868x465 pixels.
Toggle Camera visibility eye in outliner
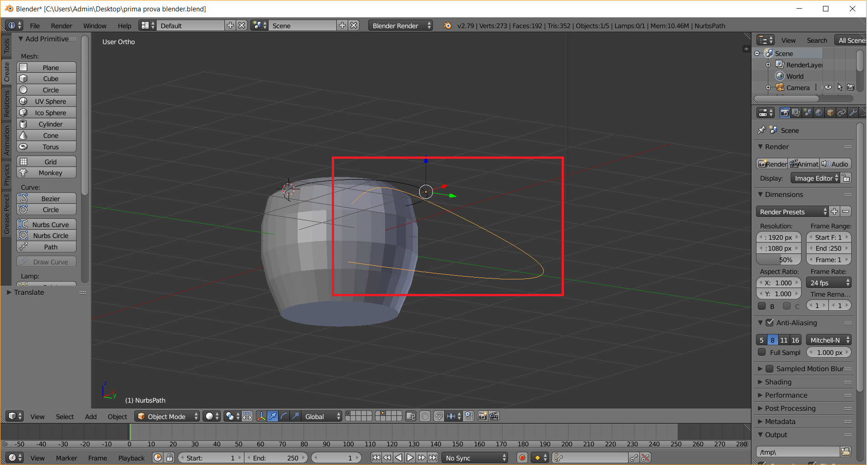828,87
